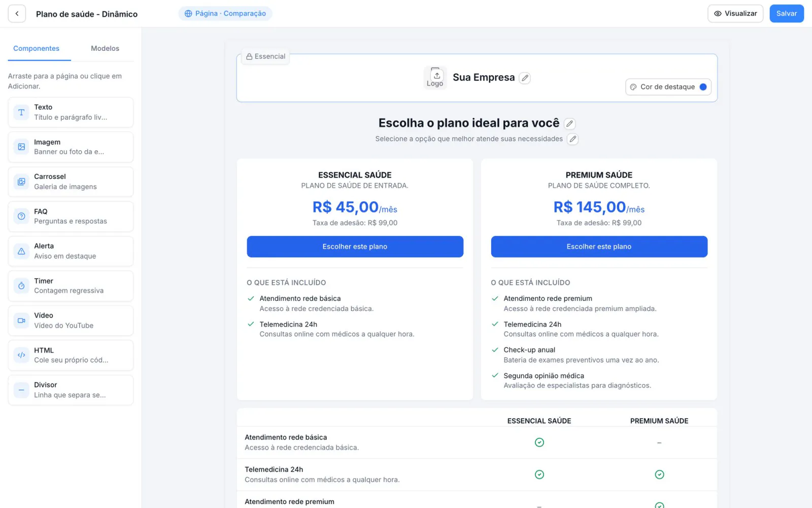Click PLANO DE SAÚDE DE ENTRADA subtitle
Viewport: 812px width, 508px height.
click(x=355, y=186)
